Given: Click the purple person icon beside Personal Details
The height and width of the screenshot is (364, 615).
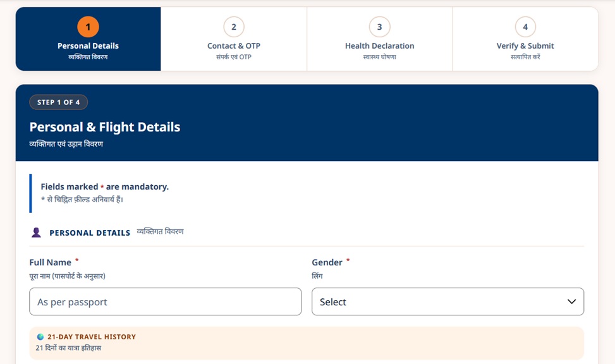Looking at the screenshot, I should click(x=36, y=233).
